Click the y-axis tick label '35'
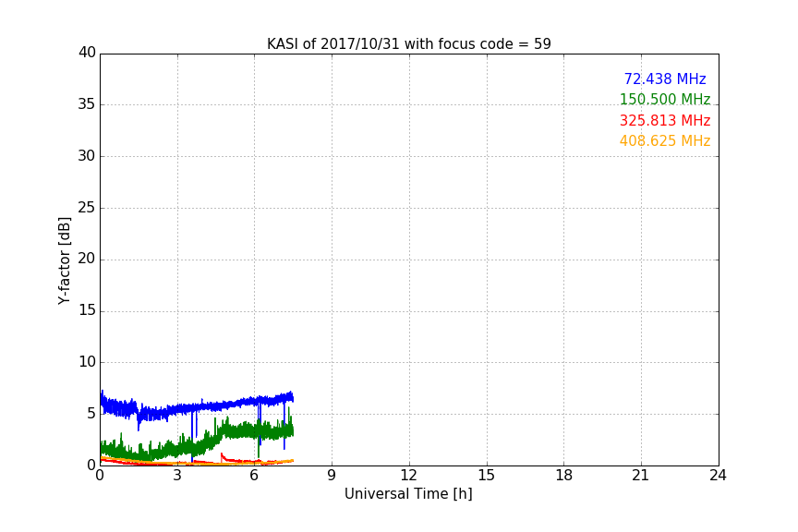The height and width of the screenshot is (532, 798). tap(87, 104)
